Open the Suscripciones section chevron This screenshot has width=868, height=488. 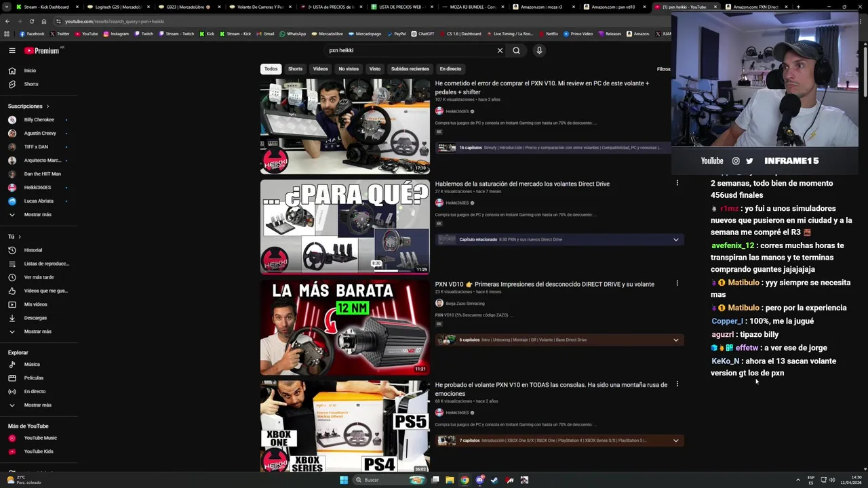click(47, 106)
